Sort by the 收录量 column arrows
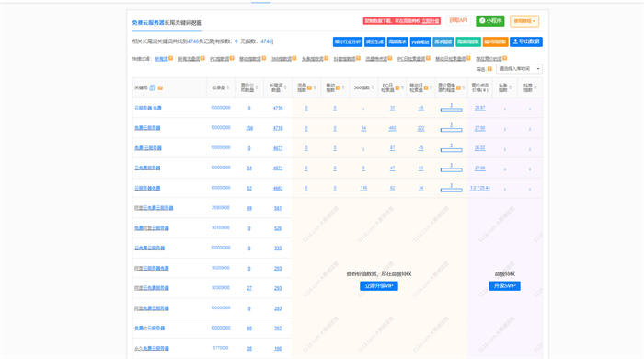This screenshot has width=644, height=359. click(x=228, y=87)
